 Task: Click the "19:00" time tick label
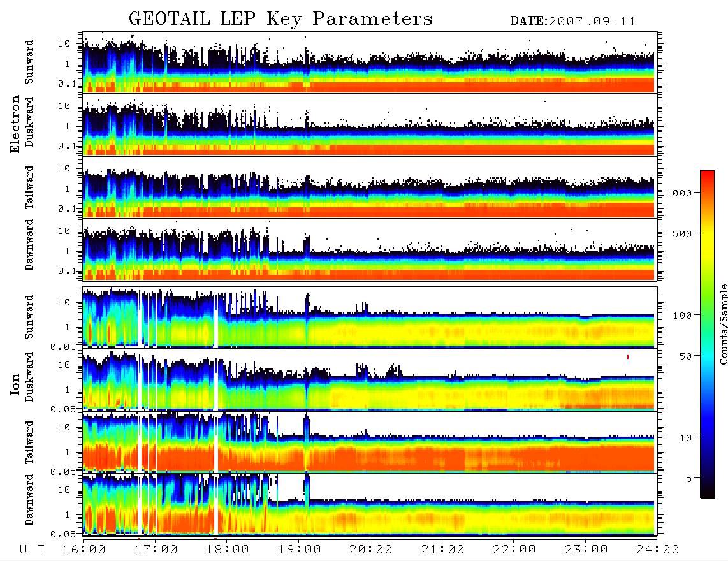300,550
